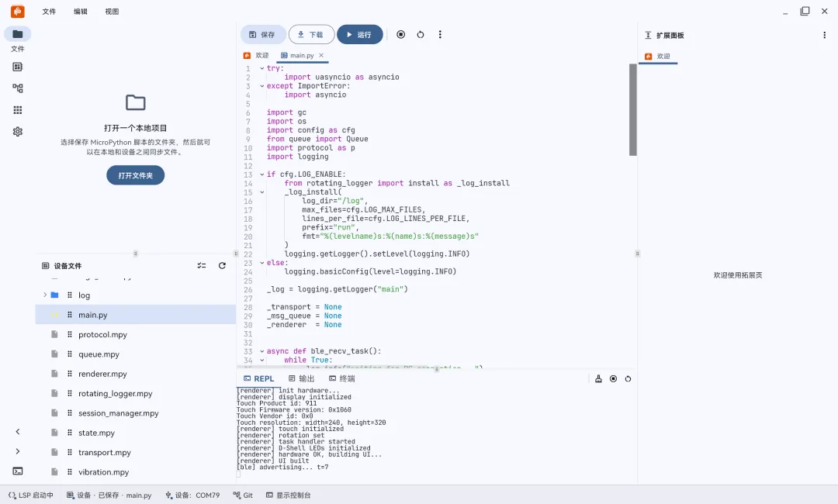The width and height of the screenshot is (838, 504).
Task: Click the device files checklist icon
Action: coord(202,265)
